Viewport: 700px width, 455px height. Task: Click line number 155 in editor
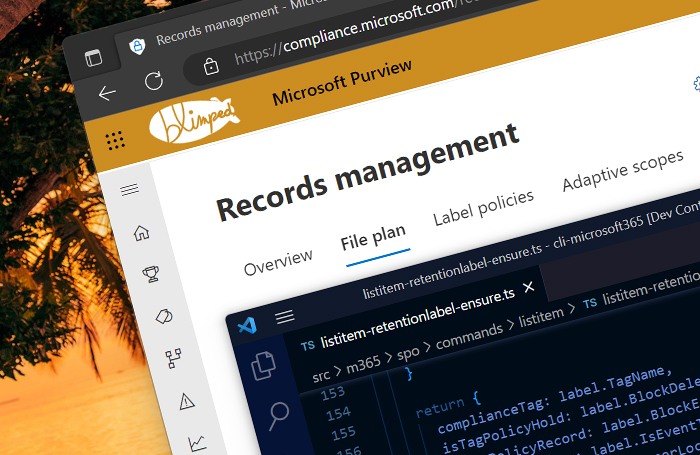(343, 433)
